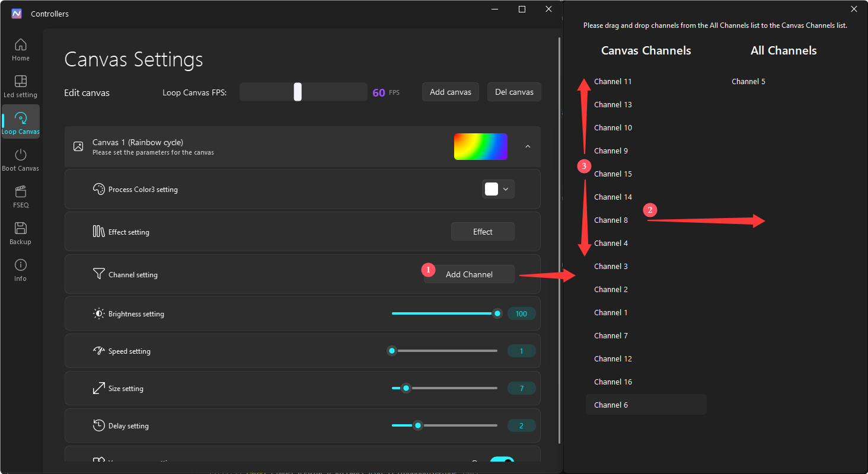Click the Brightness value field 100
The width and height of the screenshot is (868, 474).
(522, 313)
